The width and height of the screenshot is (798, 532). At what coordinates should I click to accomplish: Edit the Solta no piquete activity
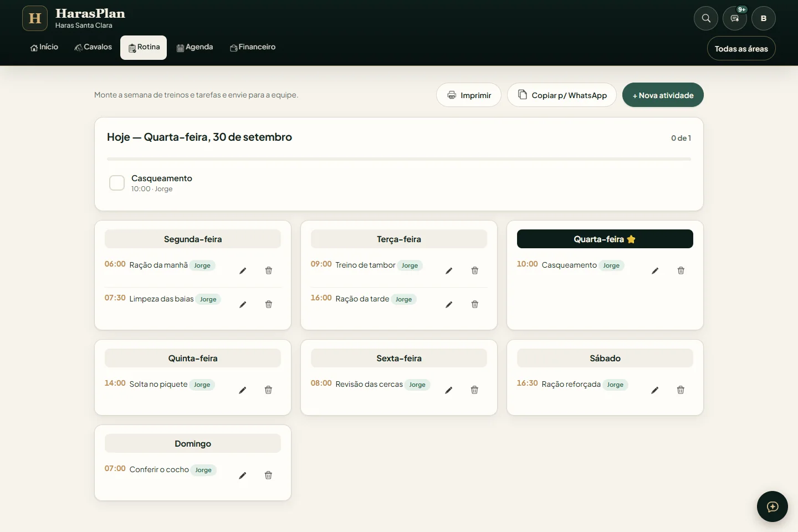coord(243,390)
